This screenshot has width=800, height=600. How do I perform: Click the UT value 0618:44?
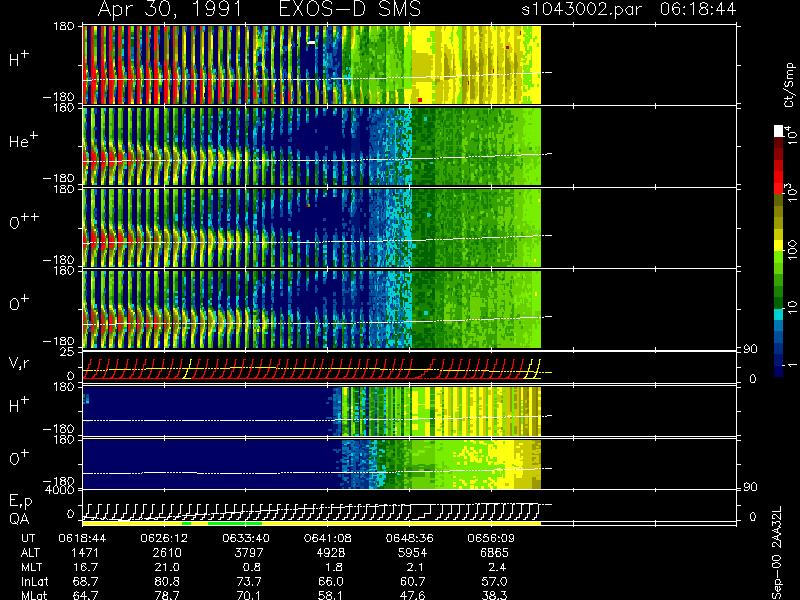click(x=82, y=538)
